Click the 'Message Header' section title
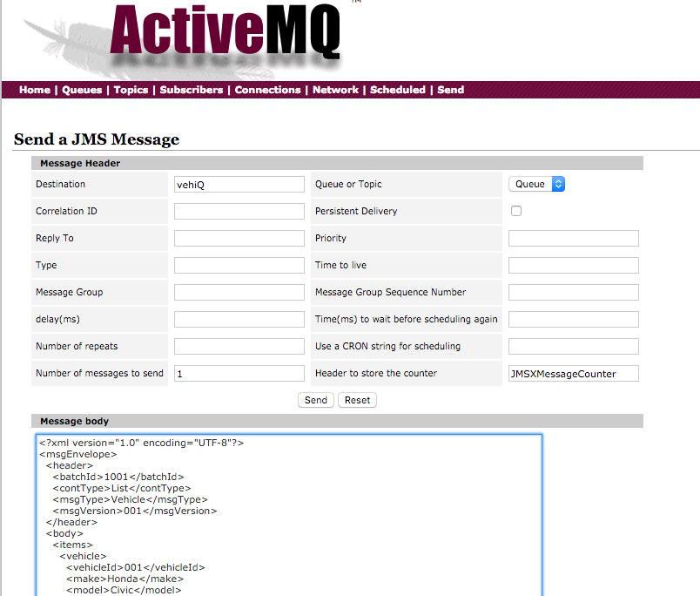 coord(80,163)
